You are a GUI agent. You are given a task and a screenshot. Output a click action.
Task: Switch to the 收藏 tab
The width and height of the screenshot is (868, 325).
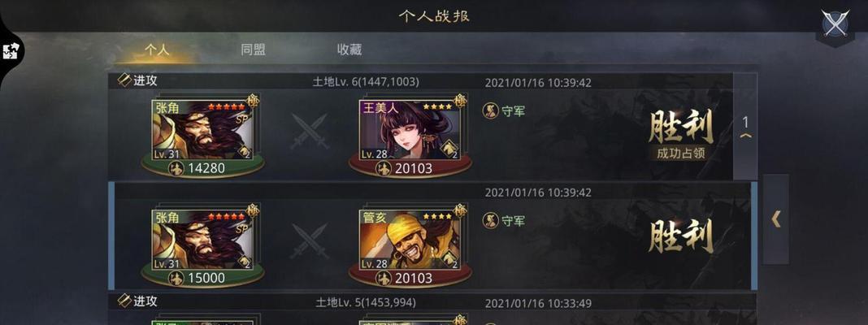pos(349,50)
